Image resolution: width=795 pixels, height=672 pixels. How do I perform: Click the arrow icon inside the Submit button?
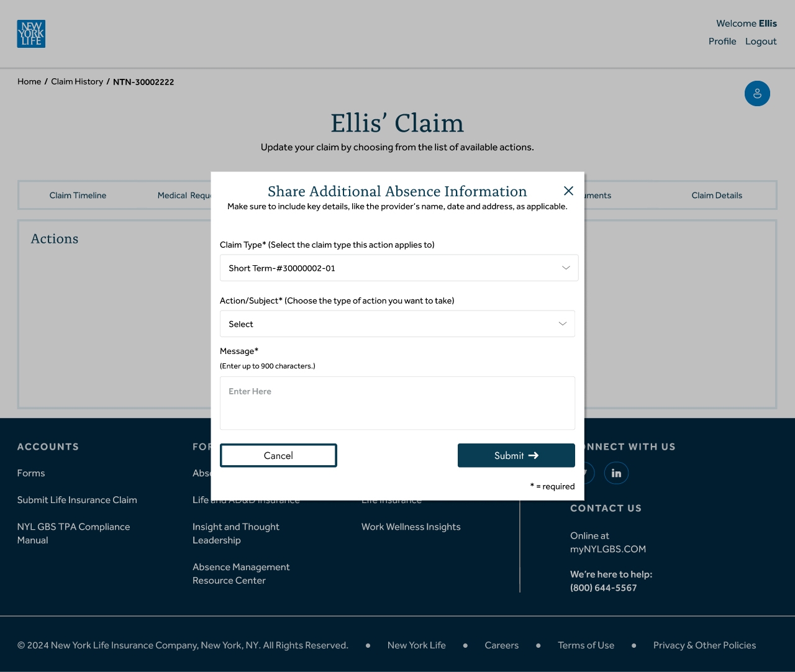tap(535, 455)
